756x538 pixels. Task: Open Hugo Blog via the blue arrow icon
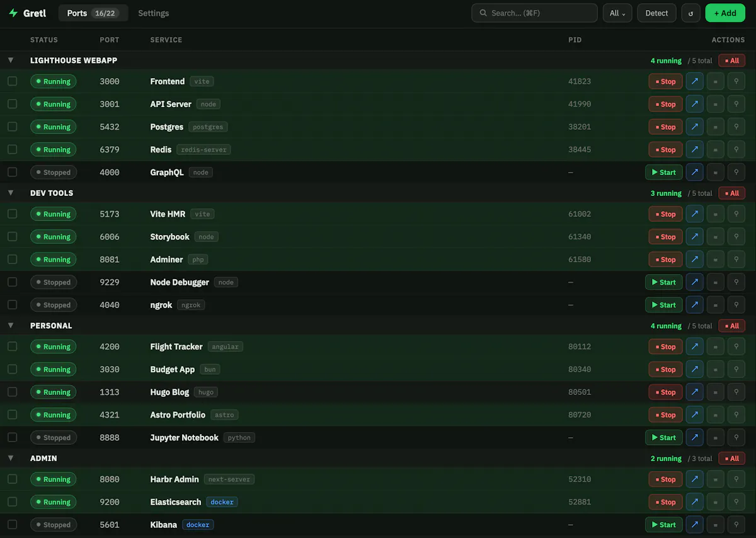point(694,392)
